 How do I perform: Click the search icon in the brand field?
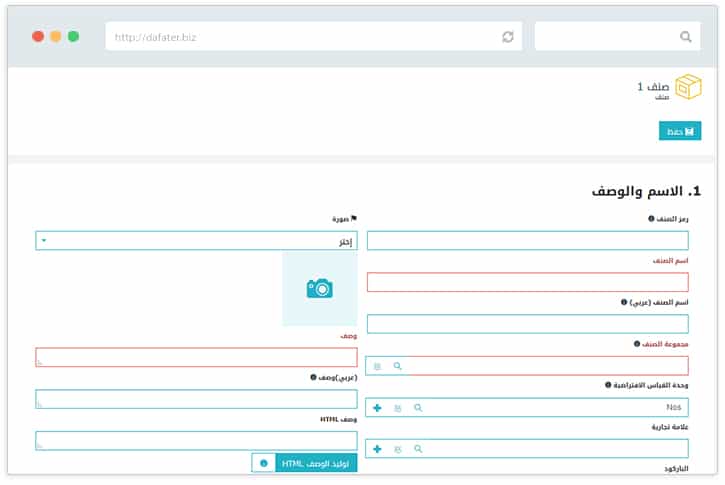click(418, 449)
